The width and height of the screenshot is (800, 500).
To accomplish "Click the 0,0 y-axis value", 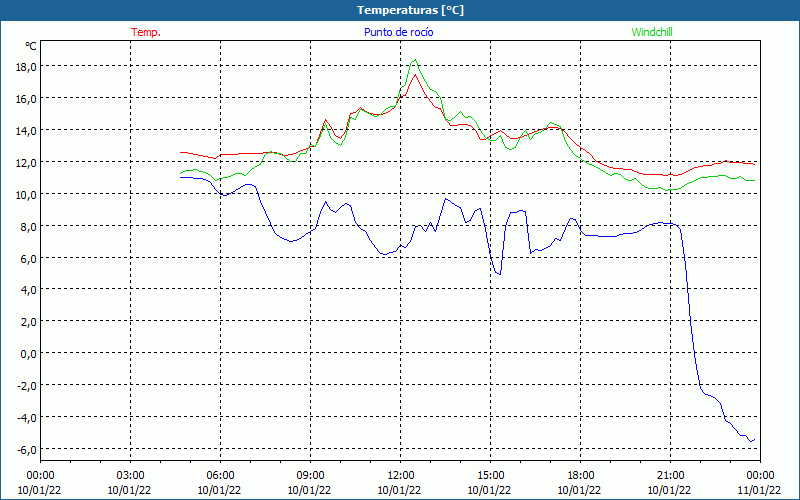I will coord(28,354).
